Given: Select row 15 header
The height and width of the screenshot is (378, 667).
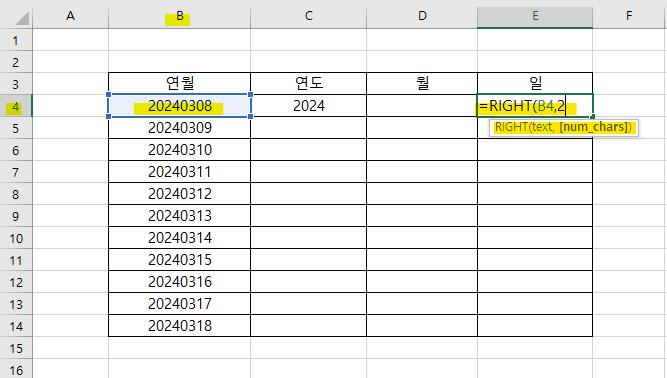Looking at the screenshot, I should point(16,348).
